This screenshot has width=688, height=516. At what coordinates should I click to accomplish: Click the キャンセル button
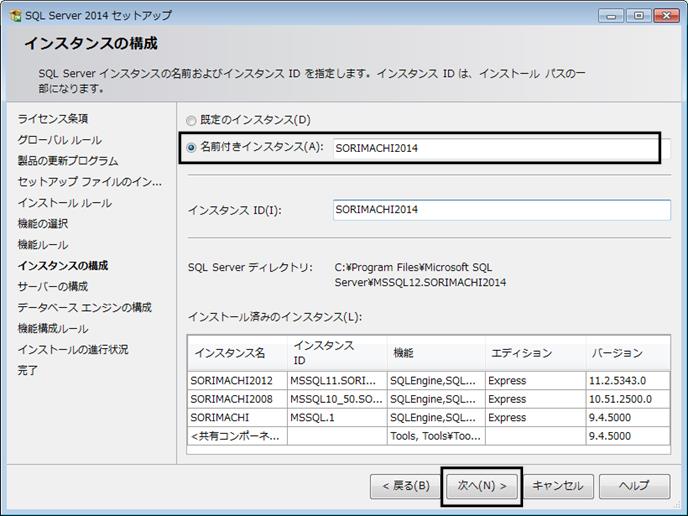click(558, 486)
